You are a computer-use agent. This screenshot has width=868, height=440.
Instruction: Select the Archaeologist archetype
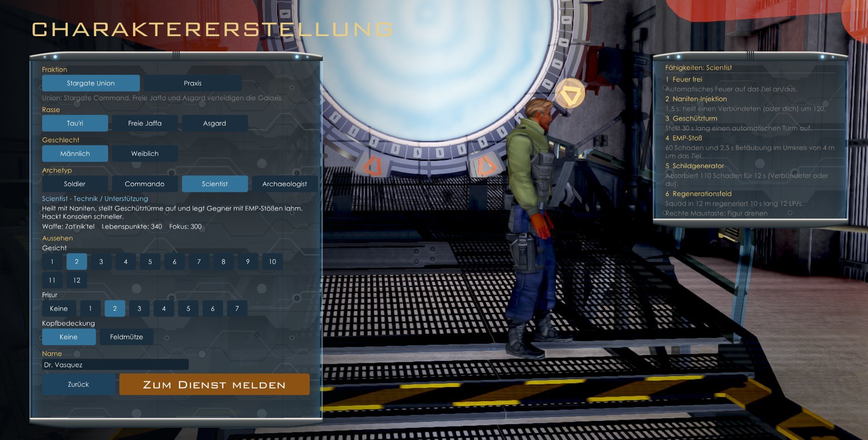pos(285,184)
